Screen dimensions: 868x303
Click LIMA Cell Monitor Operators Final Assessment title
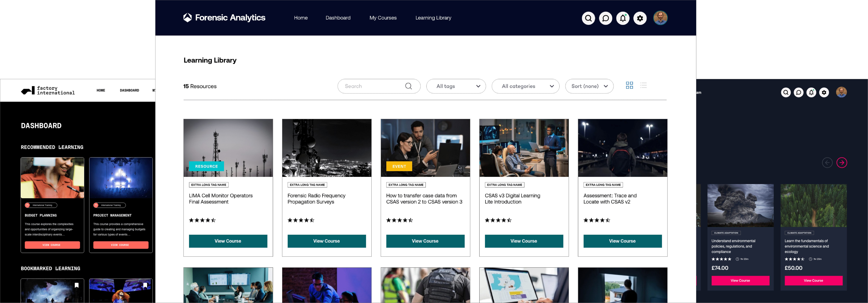pos(221,199)
